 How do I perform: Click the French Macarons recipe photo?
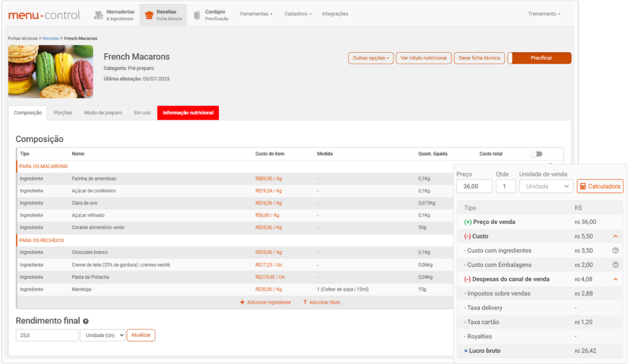click(51, 71)
